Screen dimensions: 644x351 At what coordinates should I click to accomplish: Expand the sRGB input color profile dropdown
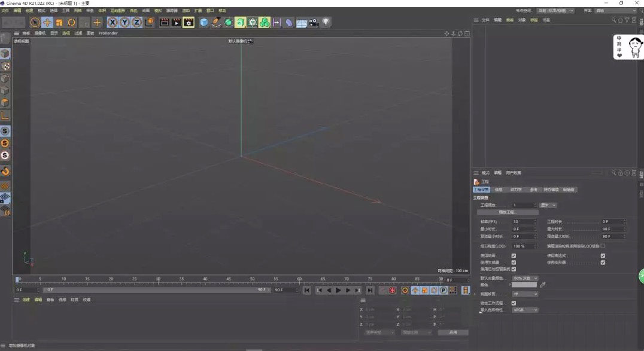525,310
